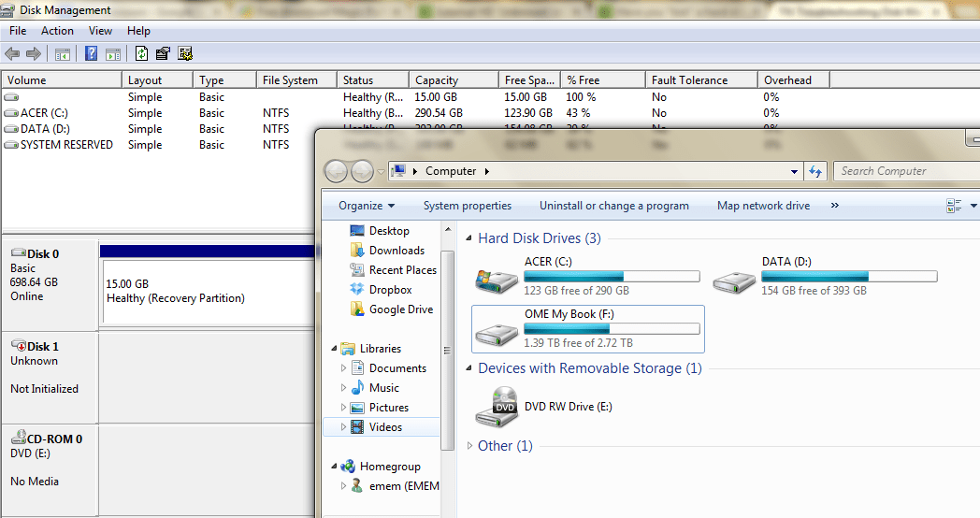Select Desktop in the navigation pane

pos(380,231)
